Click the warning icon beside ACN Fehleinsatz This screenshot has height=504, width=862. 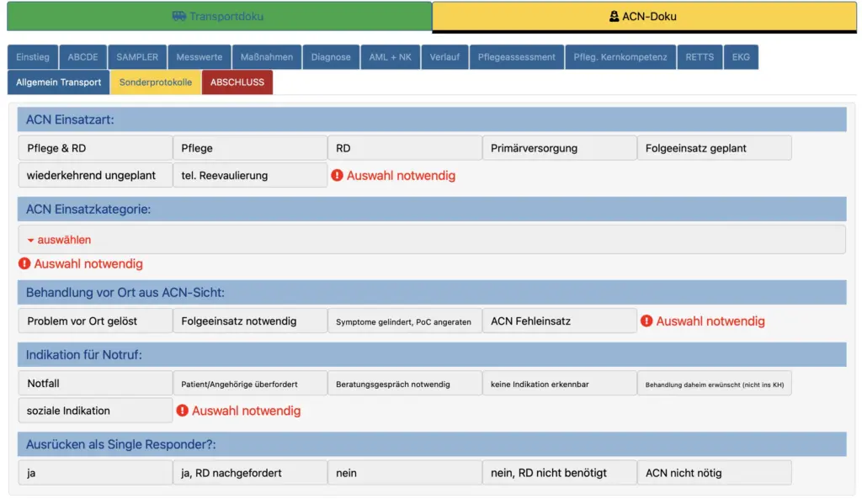pyautogui.click(x=646, y=321)
